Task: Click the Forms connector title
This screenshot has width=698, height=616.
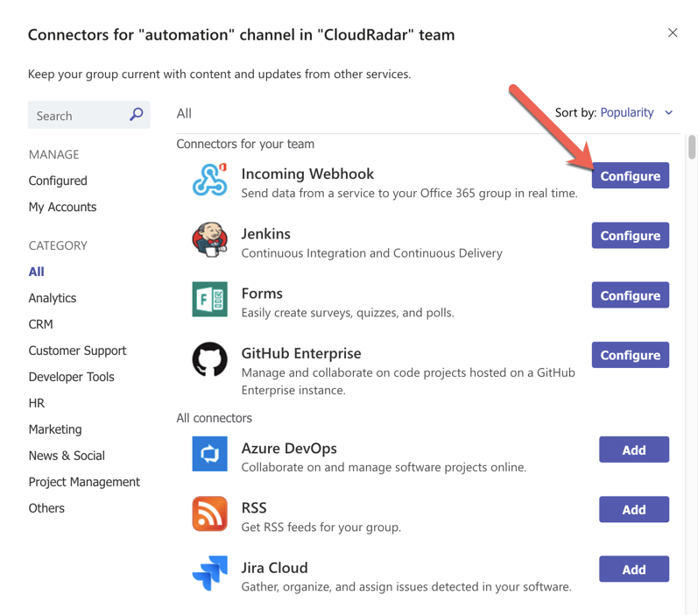Action: click(x=262, y=294)
